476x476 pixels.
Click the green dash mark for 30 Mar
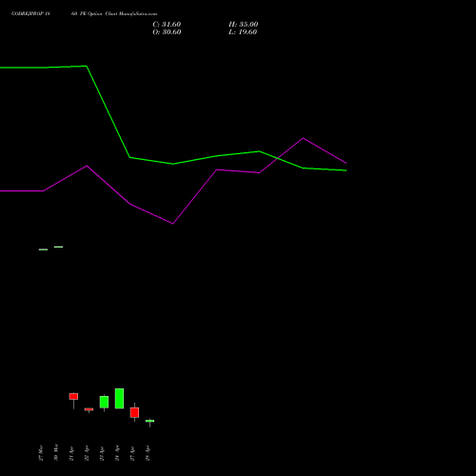click(58, 247)
